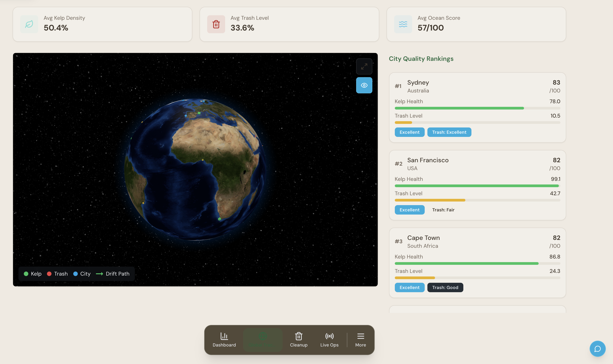613x364 pixels.
Task: Click the green Cape Town marker on globe
Action: point(219,219)
